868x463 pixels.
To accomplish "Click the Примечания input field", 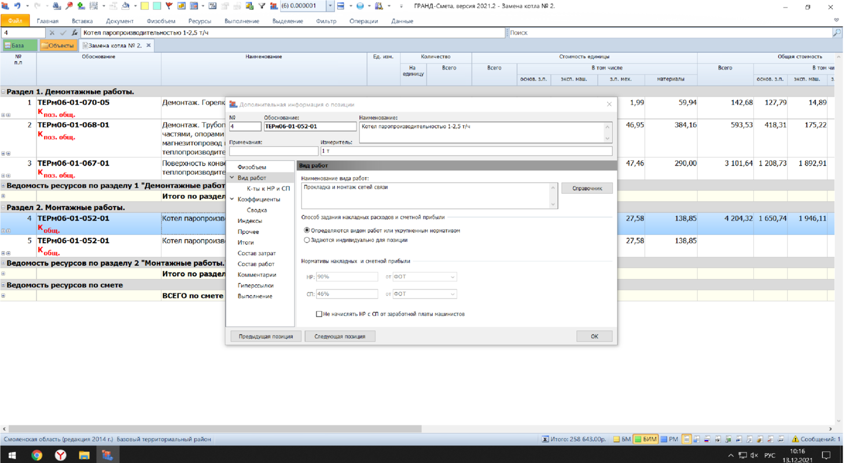I will tap(274, 151).
